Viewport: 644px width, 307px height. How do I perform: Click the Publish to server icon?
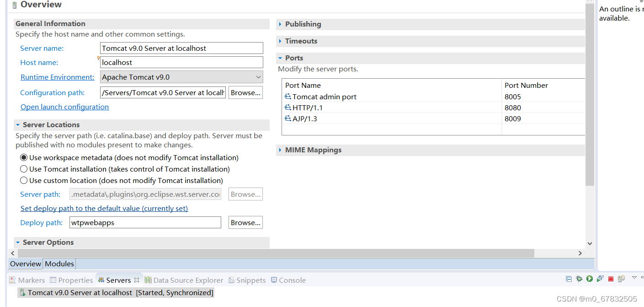tap(621, 279)
